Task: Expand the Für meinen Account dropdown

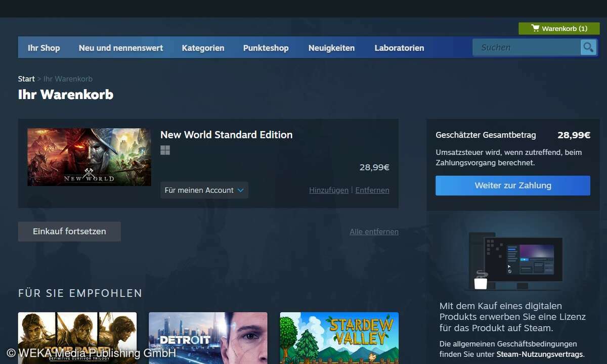Action: 204,190
